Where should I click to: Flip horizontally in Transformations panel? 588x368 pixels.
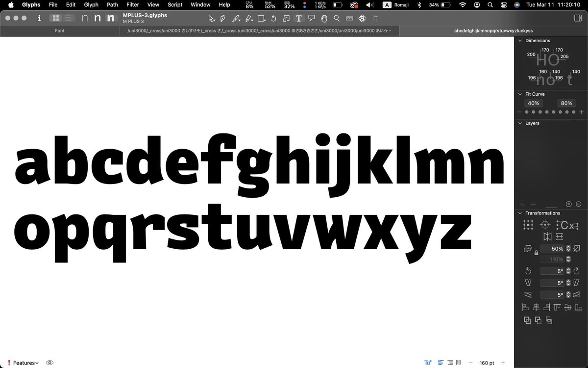point(547,237)
